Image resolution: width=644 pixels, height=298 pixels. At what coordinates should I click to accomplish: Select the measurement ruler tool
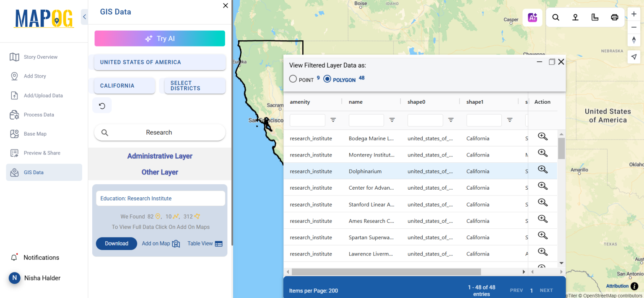coord(595,17)
